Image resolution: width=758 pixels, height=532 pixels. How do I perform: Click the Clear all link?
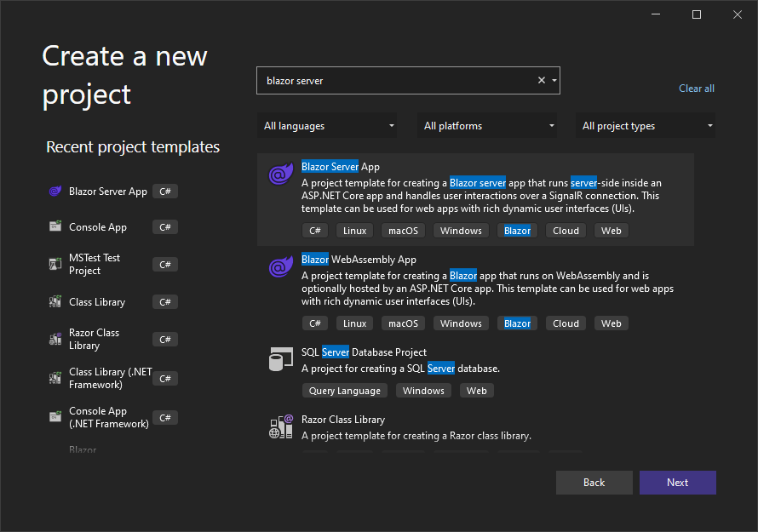click(696, 89)
